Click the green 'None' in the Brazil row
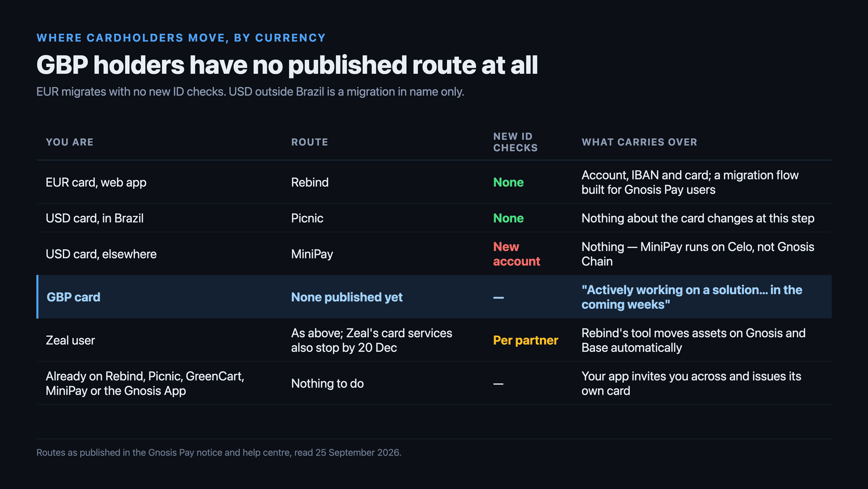The height and width of the screenshot is (489, 868). coord(508,218)
